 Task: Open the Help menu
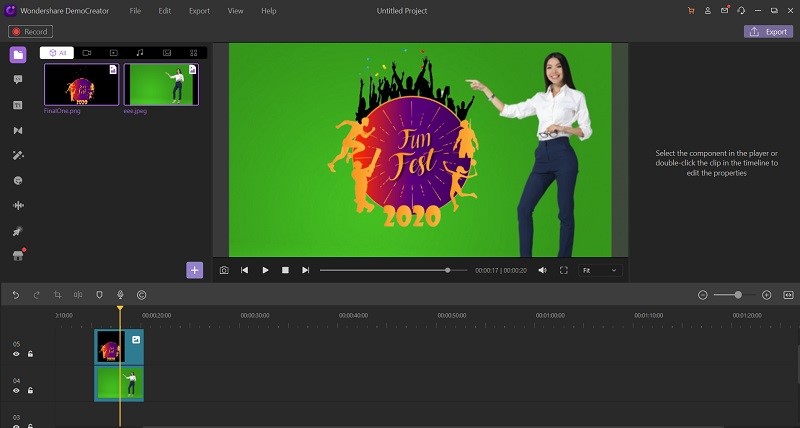click(269, 11)
